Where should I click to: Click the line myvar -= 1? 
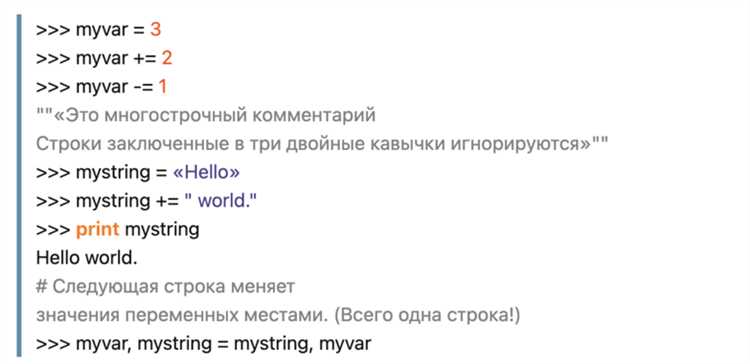click(101, 87)
